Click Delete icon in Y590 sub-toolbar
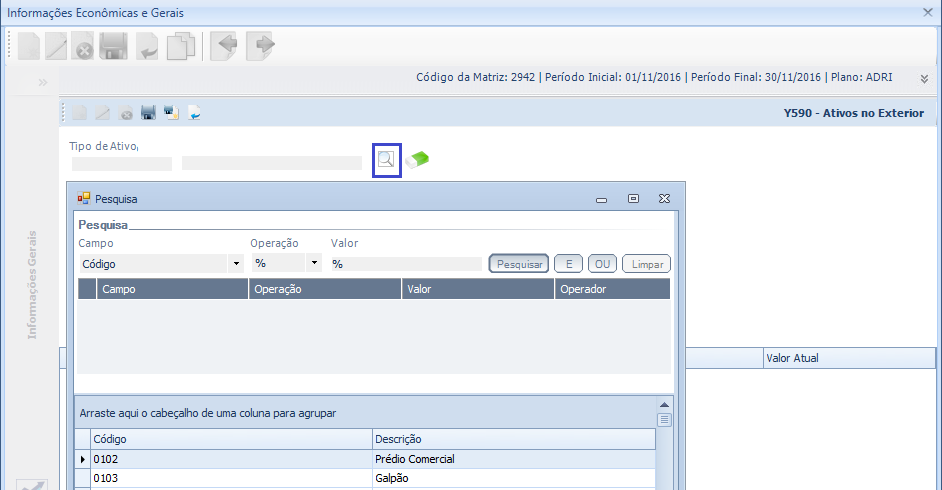 [126, 113]
